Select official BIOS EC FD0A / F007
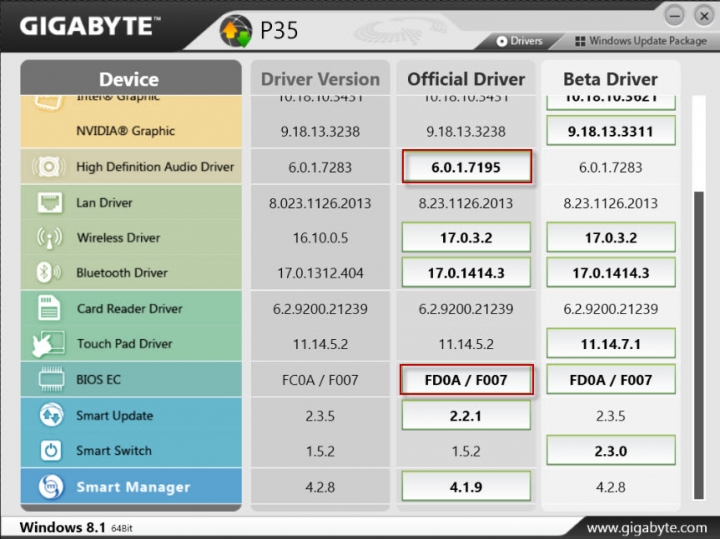This screenshot has width=720, height=539. [467, 380]
